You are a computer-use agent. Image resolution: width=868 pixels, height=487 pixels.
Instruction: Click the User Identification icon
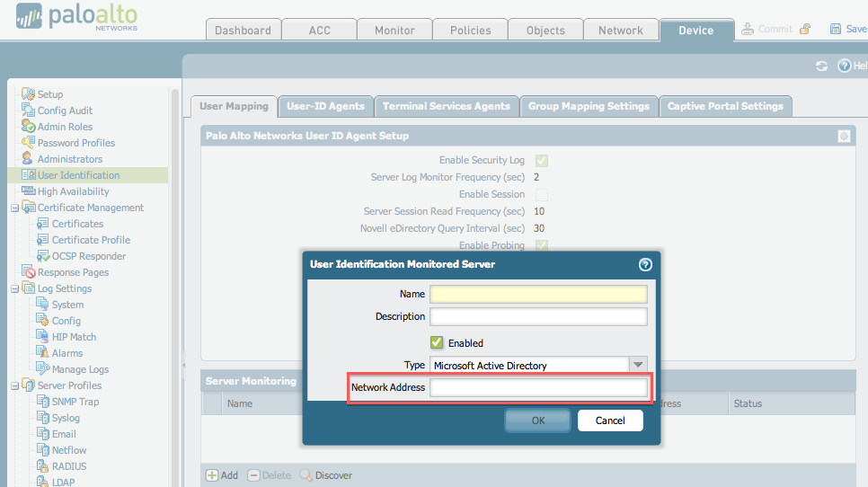pyautogui.click(x=28, y=175)
